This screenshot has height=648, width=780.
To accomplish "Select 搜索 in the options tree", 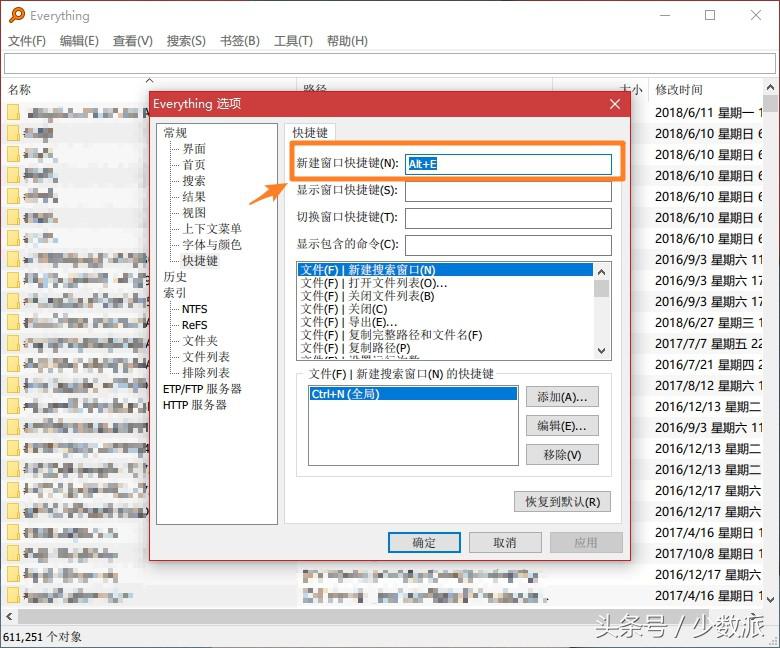I will click(x=194, y=181).
